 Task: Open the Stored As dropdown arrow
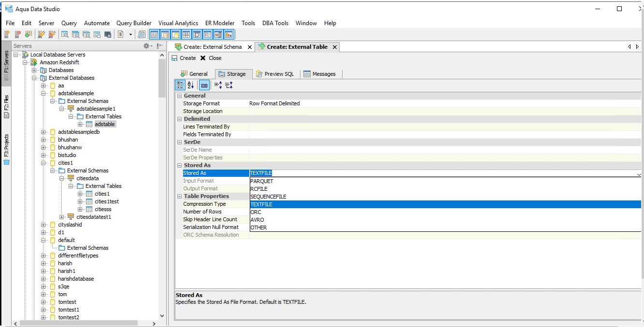(639, 173)
